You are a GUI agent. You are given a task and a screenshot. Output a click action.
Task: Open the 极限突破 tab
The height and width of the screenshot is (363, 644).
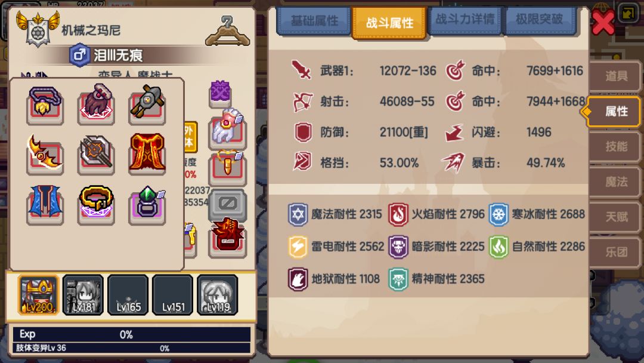click(x=539, y=19)
